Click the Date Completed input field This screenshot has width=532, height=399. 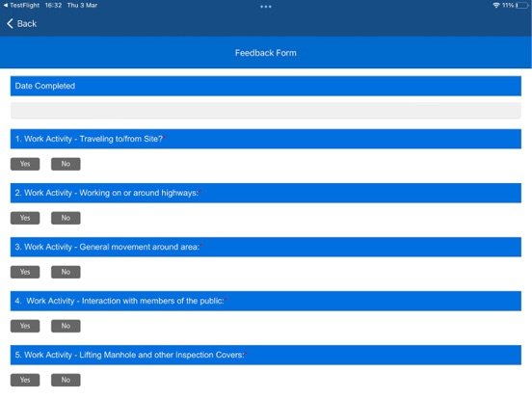click(x=266, y=111)
